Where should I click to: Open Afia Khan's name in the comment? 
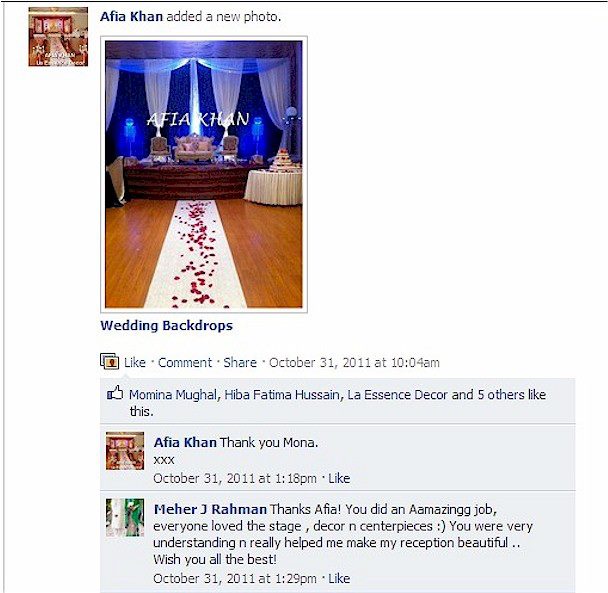pyautogui.click(x=185, y=443)
